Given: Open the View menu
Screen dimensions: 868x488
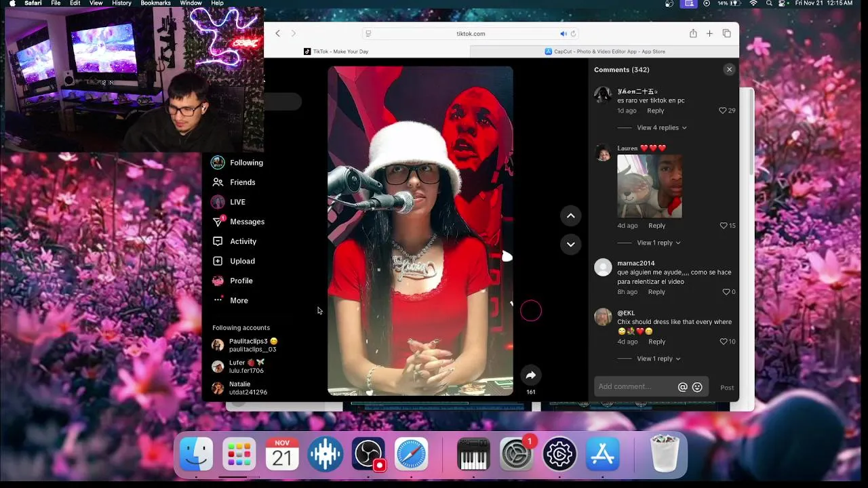Looking at the screenshot, I should [x=96, y=3].
